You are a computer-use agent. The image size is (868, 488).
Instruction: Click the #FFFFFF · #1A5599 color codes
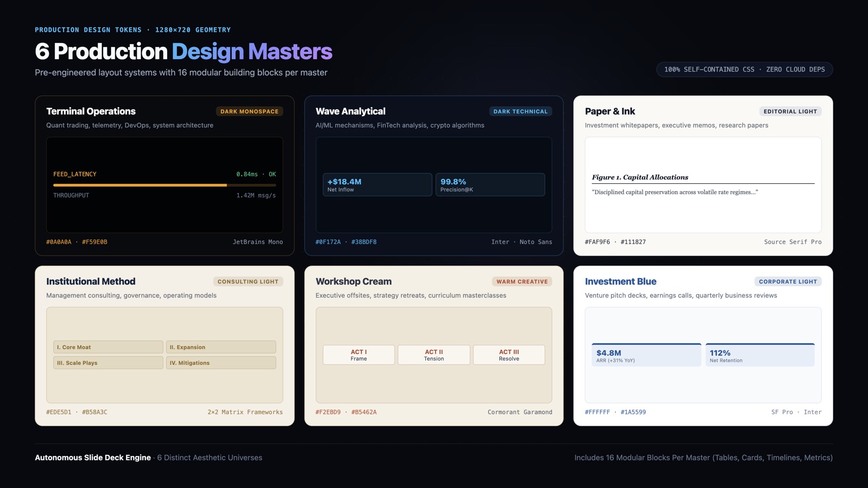pos(615,412)
